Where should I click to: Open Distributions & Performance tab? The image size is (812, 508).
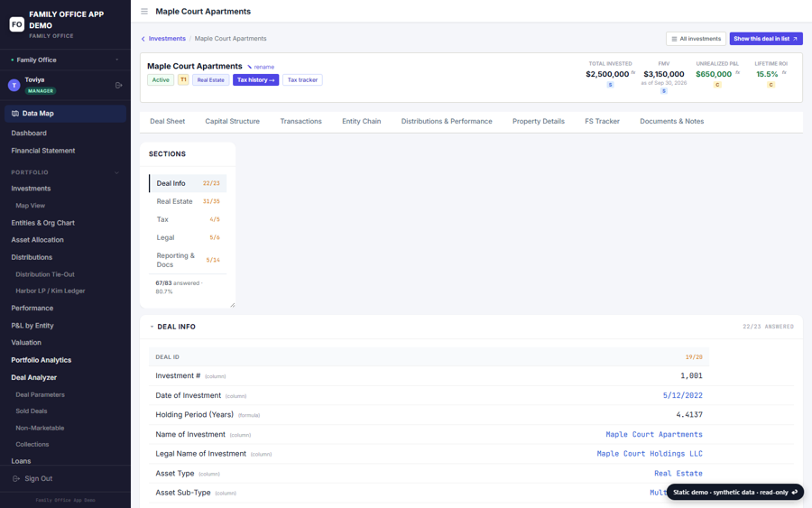(x=447, y=121)
